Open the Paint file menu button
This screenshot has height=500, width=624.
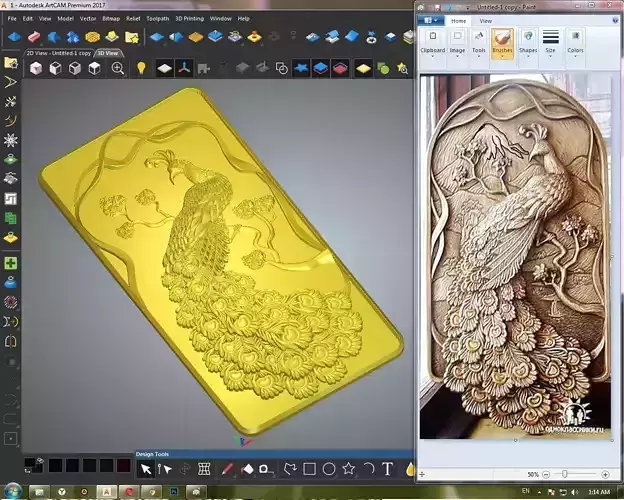tap(431, 20)
